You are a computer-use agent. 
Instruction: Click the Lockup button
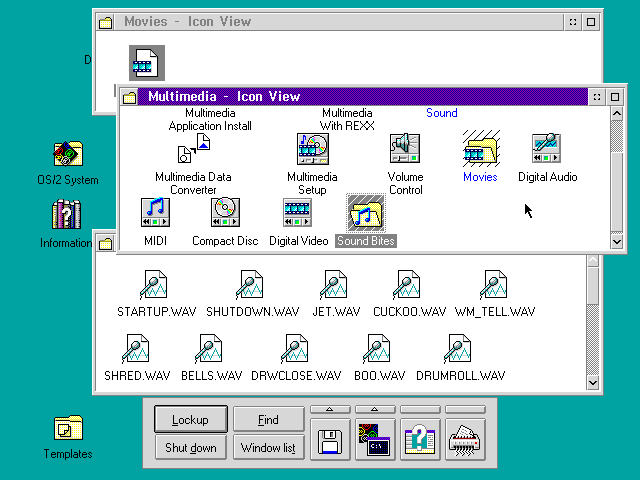(191, 419)
